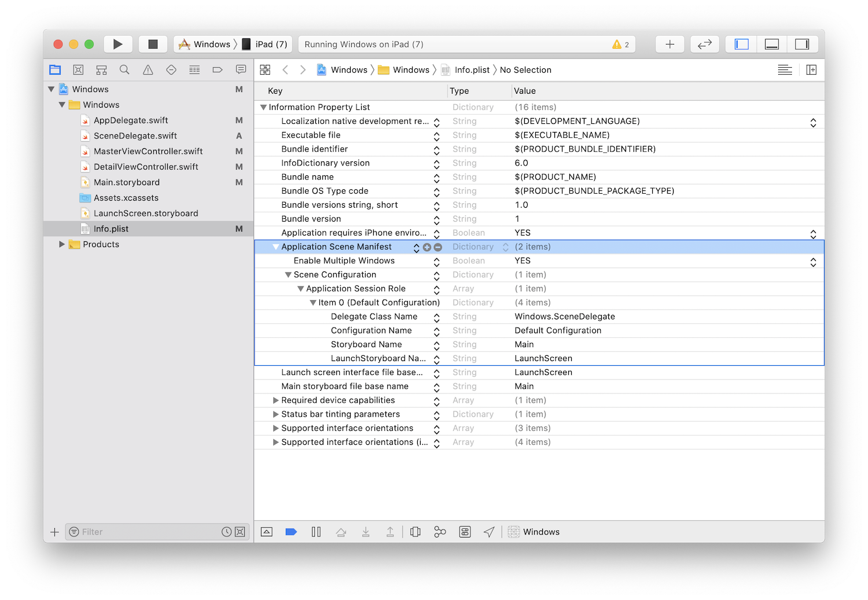
Task: Select the Project navigator folder icon
Action: [55, 70]
